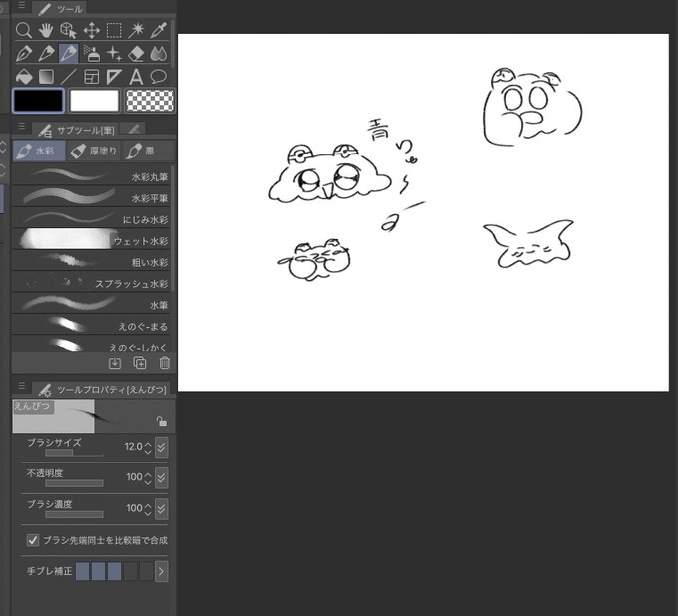Toggle ブラシ先端同士を比較暗で合成 checkbox
The image size is (678, 616).
point(33,540)
